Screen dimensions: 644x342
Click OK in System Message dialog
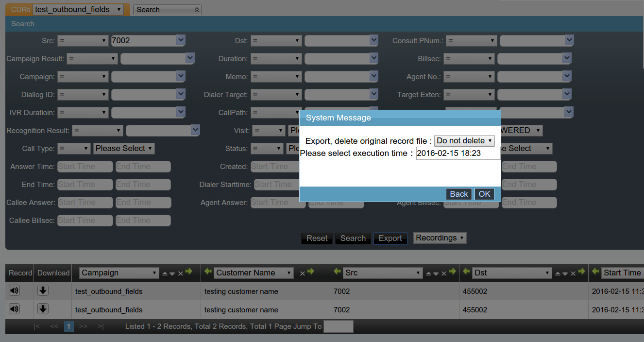coord(484,194)
